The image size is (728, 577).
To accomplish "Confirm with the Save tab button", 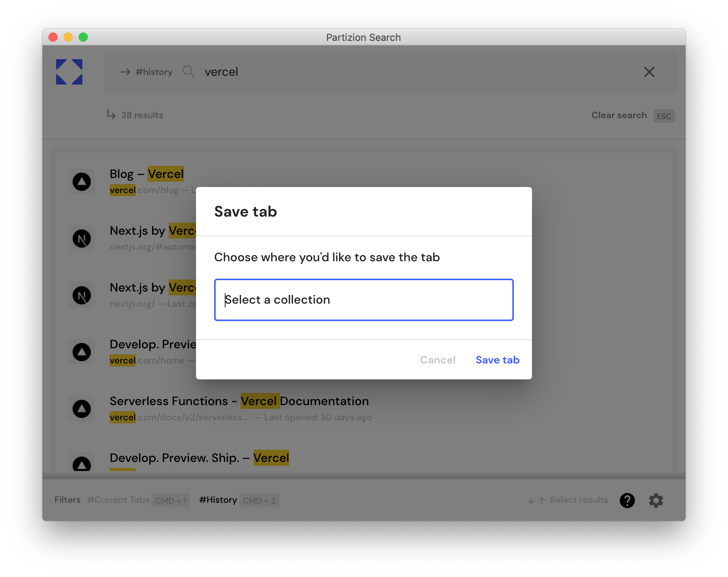I will coord(497,360).
